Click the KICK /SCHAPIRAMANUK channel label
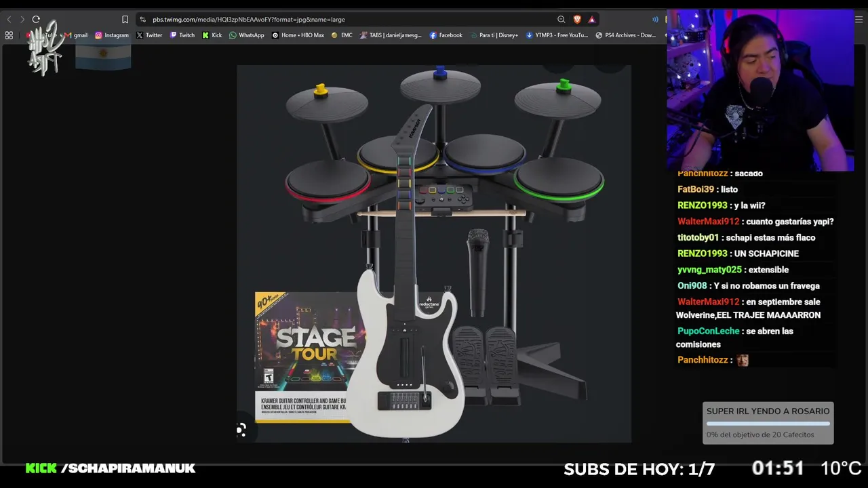 point(111,468)
